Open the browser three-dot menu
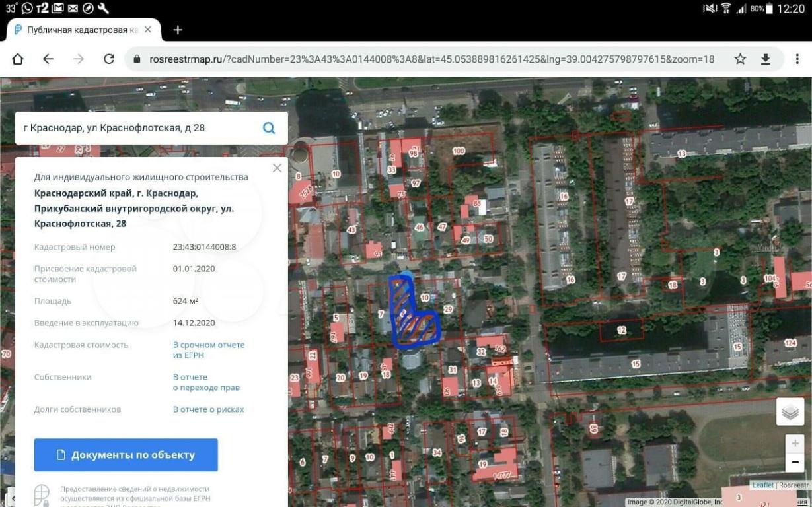The width and height of the screenshot is (812, 507). pos(797,59)
